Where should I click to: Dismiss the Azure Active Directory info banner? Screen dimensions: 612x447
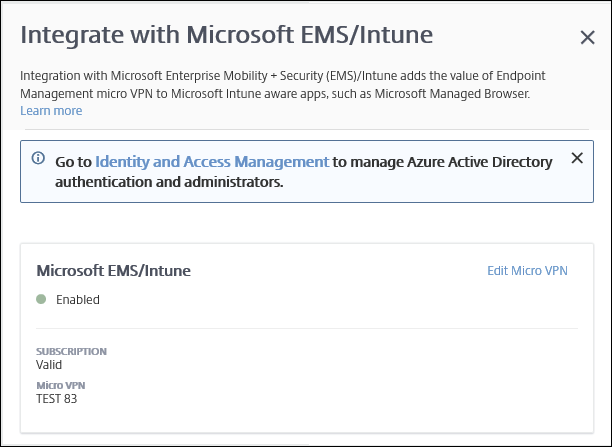[x=576, y=158]
